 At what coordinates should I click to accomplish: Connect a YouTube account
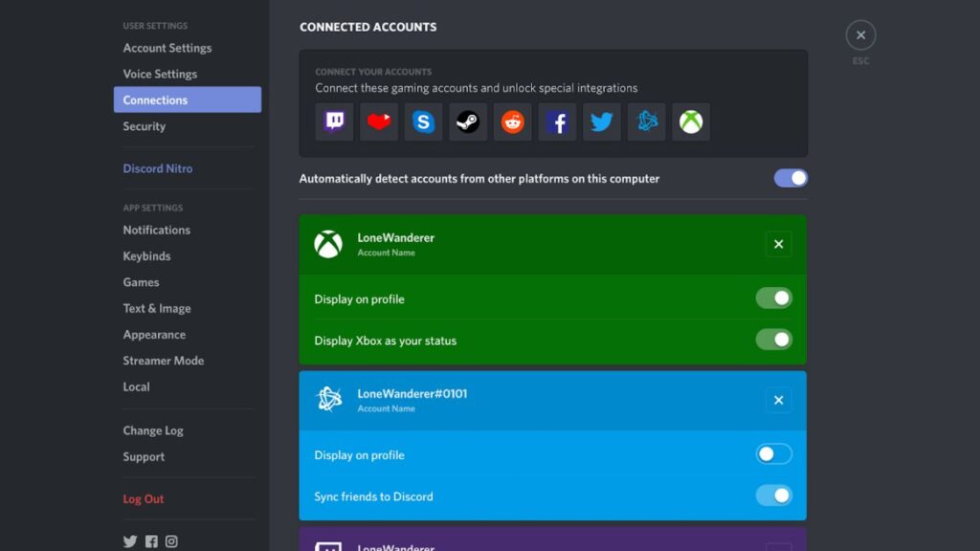click(x=378, y=121)
